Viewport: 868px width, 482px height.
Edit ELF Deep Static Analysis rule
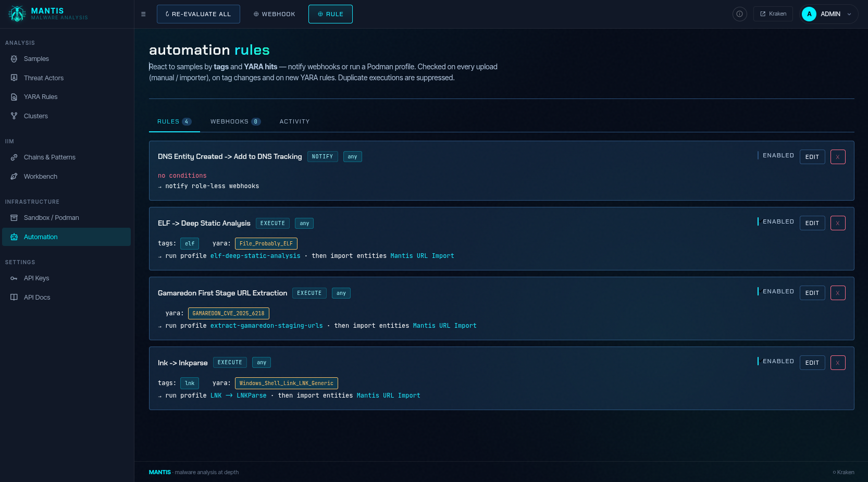(x=812, y=223)
